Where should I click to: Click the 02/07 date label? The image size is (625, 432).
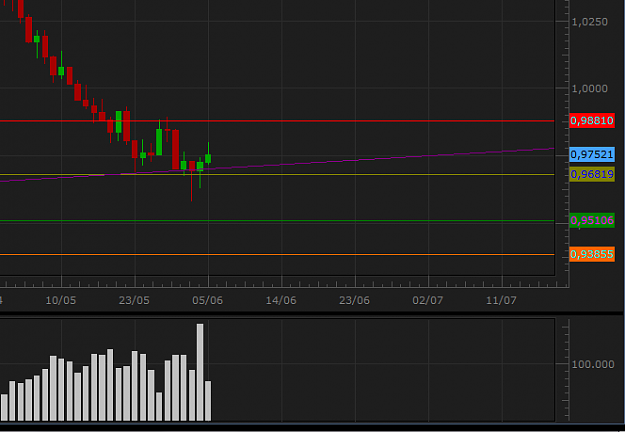(x=428, y=300)
